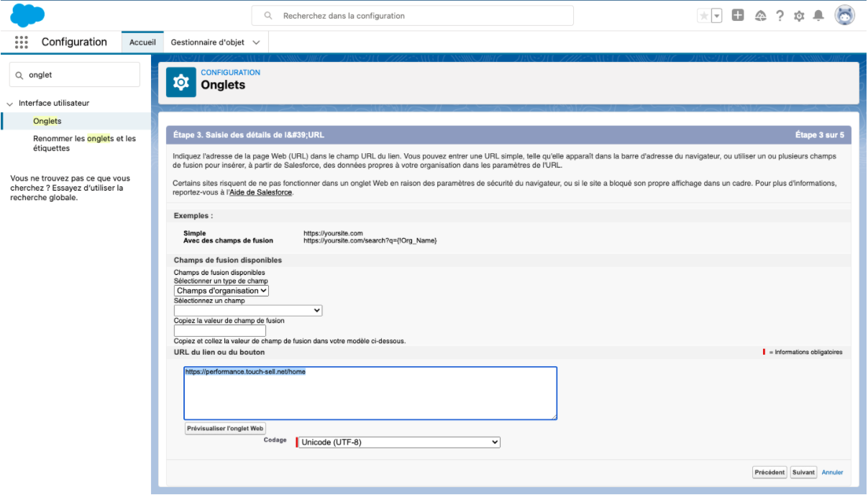Switch to the Gestionnaire d'objet tab
This screenshot has width=868, height=495.
click(x=215, y=42)
